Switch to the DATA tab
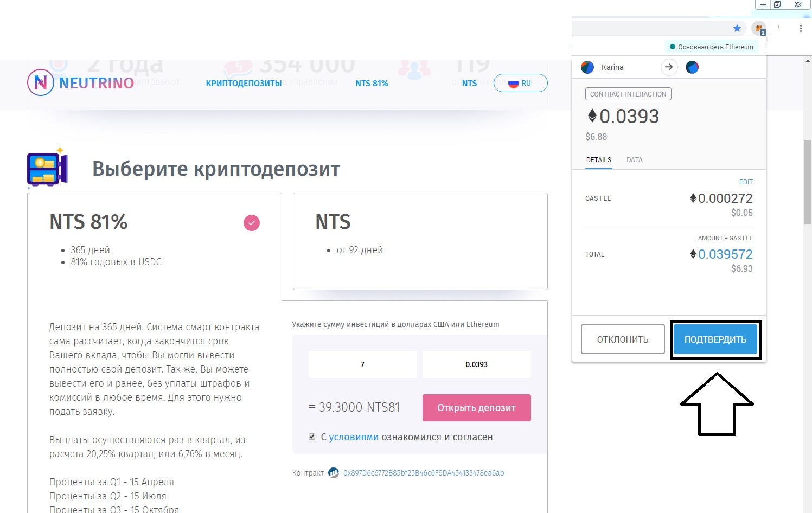812x513 pixels. point(635,160)
